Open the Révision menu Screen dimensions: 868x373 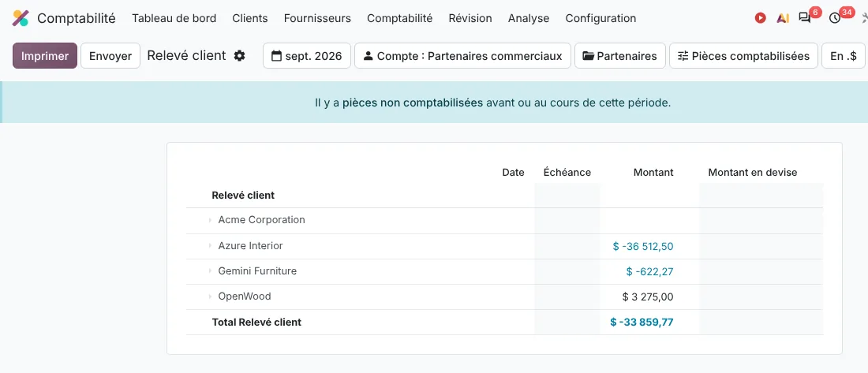pos(470,18)
